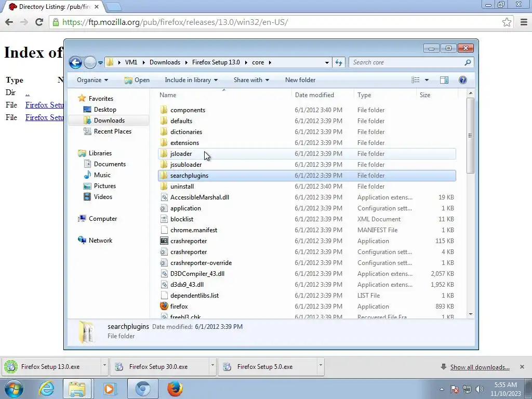The height and width of the screenshot is (399, 532).
Task: Toggle the preview pane icon
Action: 444,80
